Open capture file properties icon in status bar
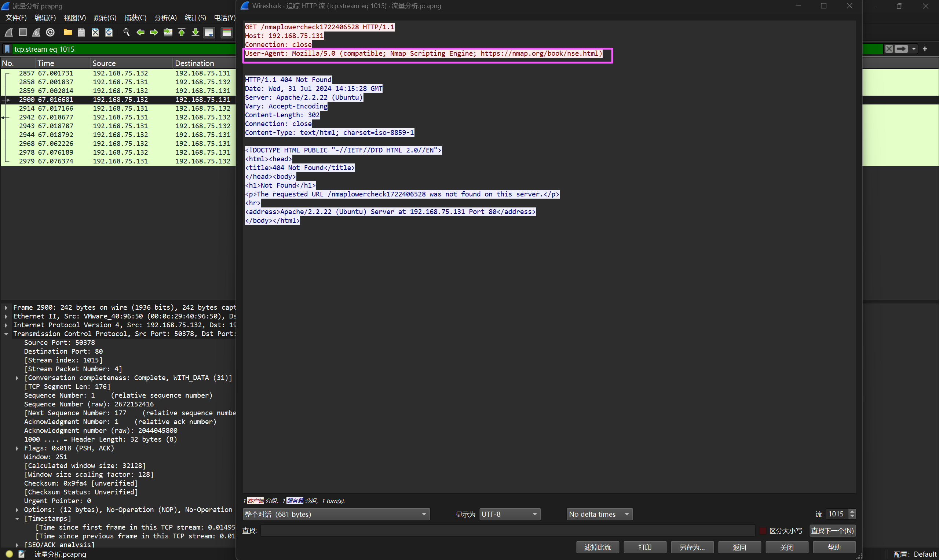The image size is (939, 560). point(22,554)
